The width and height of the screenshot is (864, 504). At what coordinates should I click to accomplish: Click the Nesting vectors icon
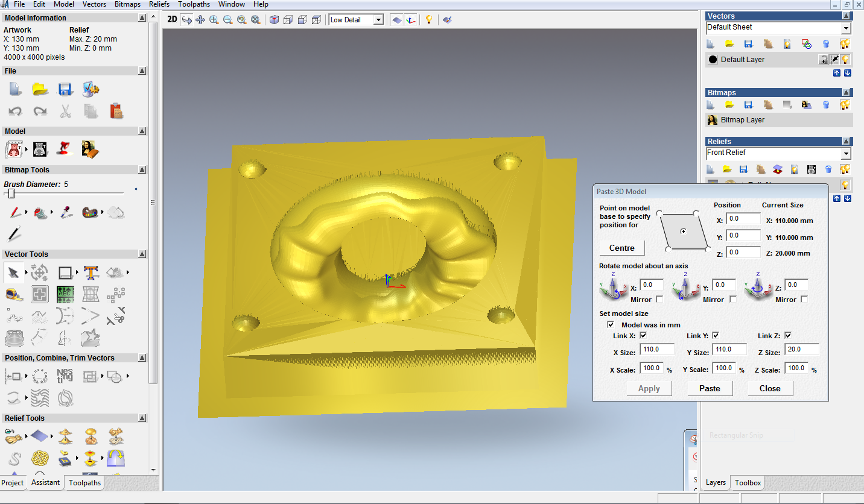click(x=65, y=376)
